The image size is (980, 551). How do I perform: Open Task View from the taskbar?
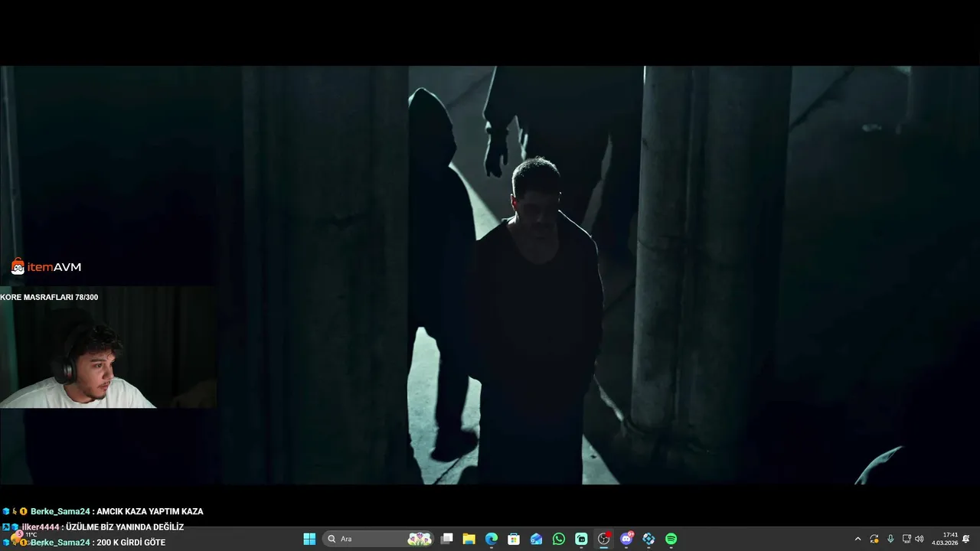[x=447, y=539]
